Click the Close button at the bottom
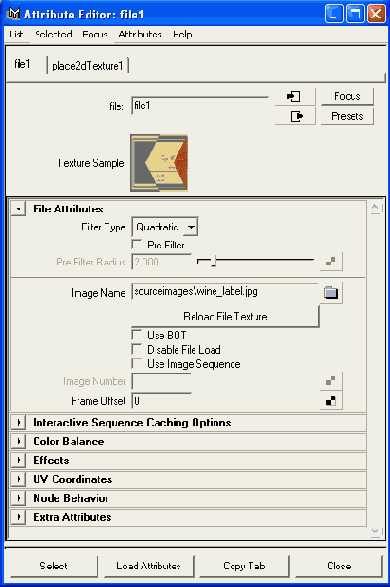390x587 pixels. (x=339, y=566)
